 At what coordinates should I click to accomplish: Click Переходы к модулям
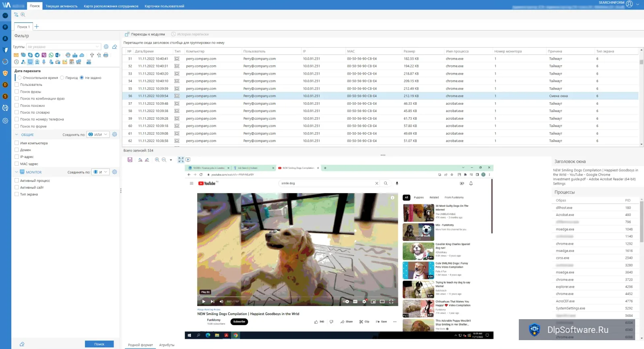[145, 34]
